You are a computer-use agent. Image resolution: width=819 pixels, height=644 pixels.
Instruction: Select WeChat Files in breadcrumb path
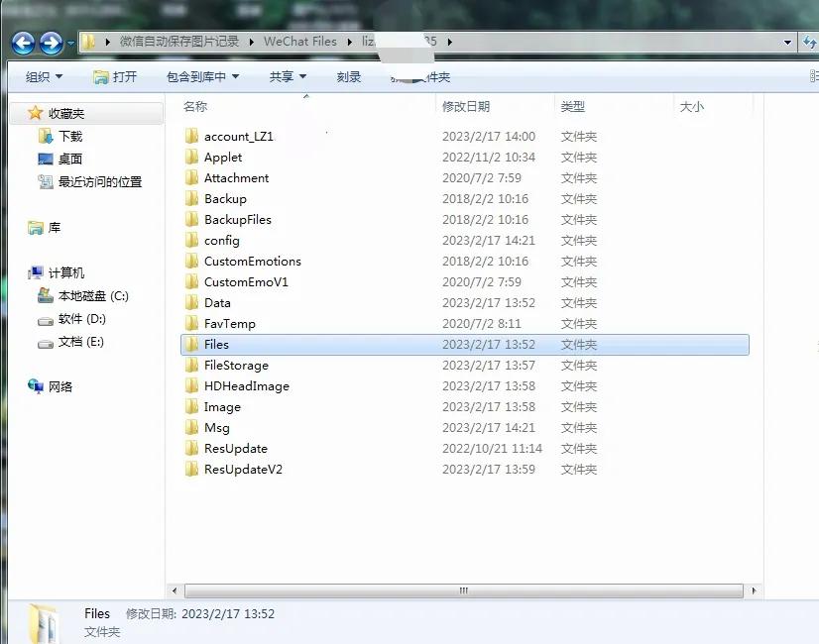(299, 42)
